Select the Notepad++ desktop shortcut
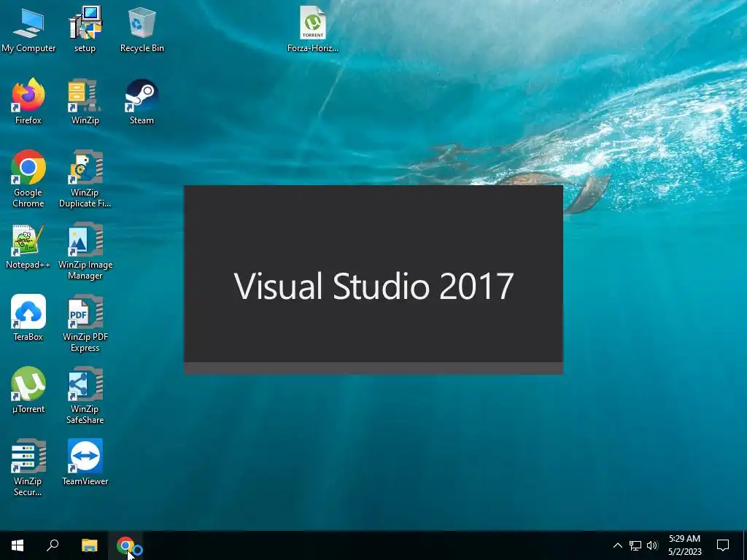747x560 pixels. (28, 246)
